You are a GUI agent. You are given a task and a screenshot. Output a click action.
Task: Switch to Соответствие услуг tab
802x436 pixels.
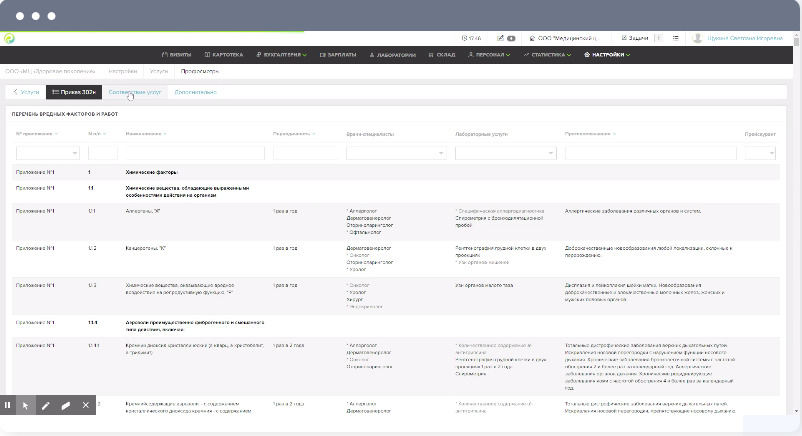pos(135,92)
